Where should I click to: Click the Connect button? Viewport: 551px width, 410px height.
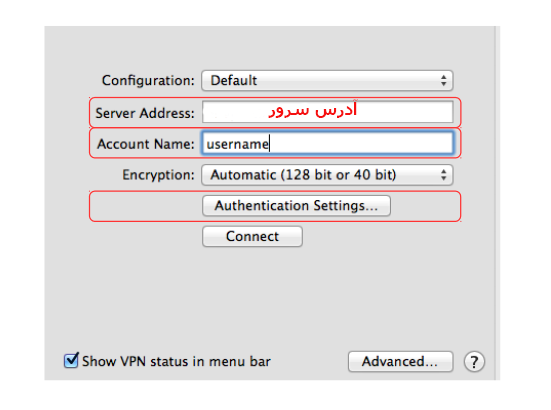click(x=252, y=236)
